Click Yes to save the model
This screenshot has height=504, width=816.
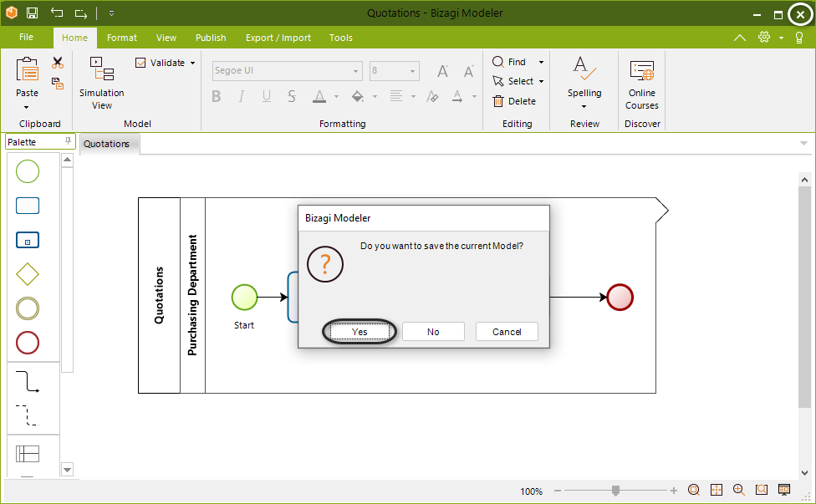tap(360, 332)
